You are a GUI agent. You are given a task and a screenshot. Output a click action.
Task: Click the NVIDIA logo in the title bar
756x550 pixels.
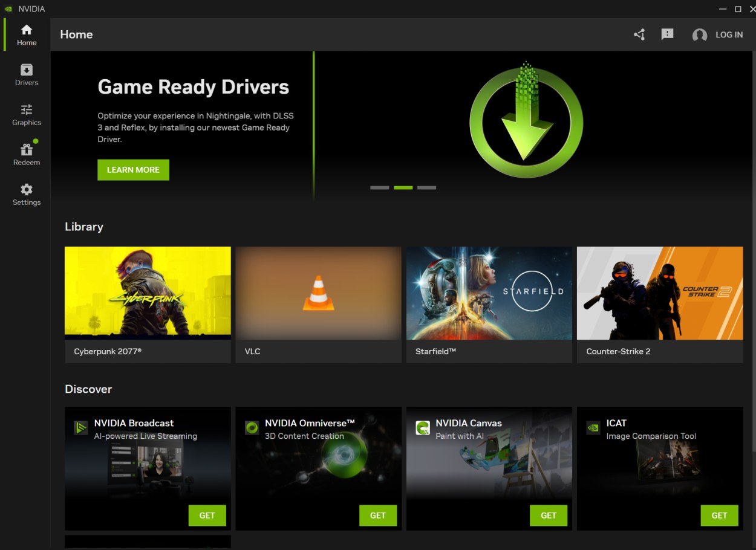[x=10, y=8]
